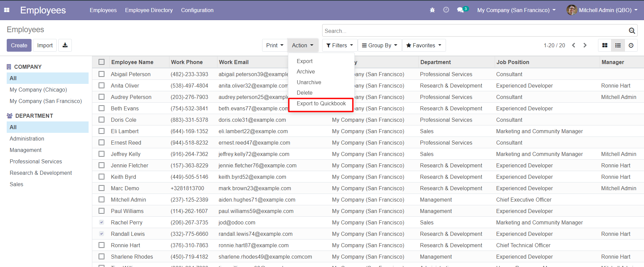This screenshot has width=644, height=267.
Task: Click the download export icon button
Action: 65,45
